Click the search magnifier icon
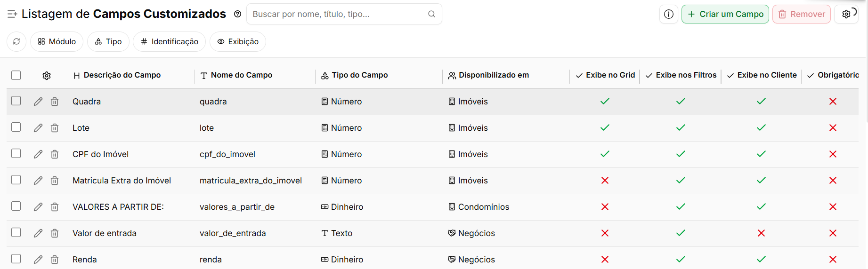The width and height of the screenshot is (868, 269). 431,14
